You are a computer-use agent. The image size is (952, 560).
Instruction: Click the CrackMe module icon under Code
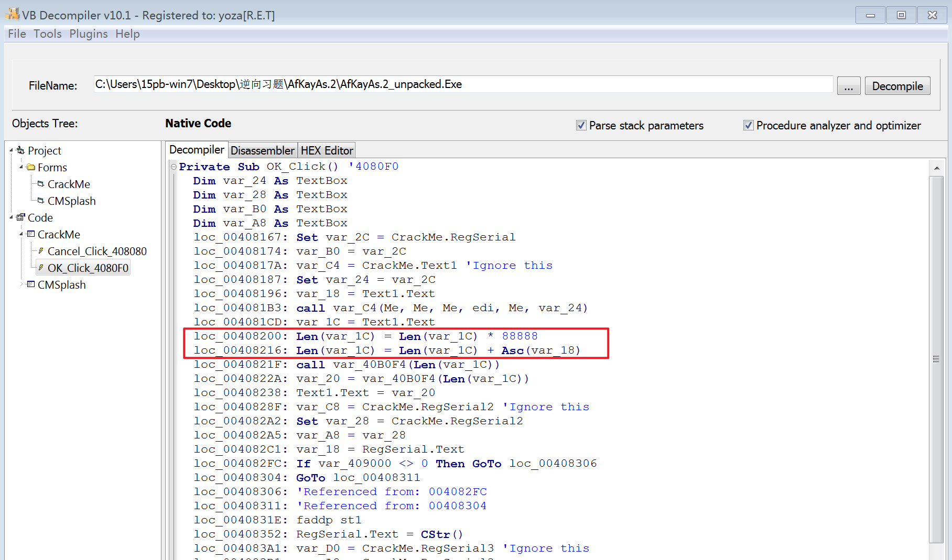31,234
